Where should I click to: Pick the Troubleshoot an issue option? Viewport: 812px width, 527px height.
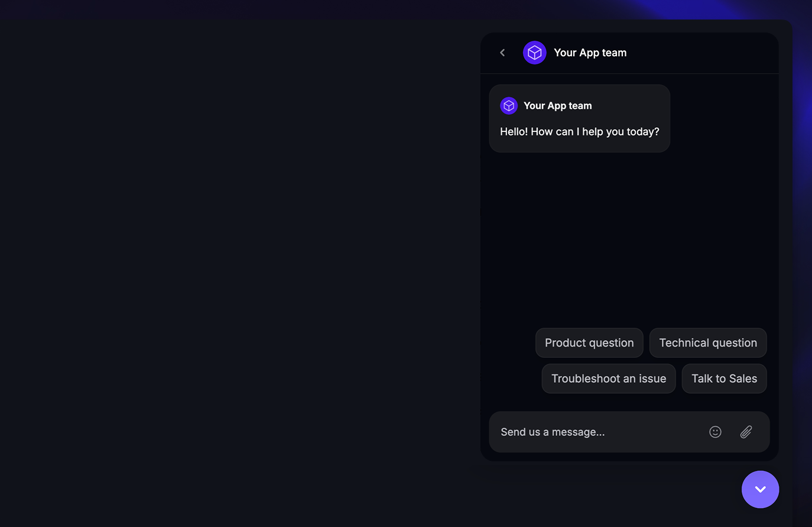609,379
